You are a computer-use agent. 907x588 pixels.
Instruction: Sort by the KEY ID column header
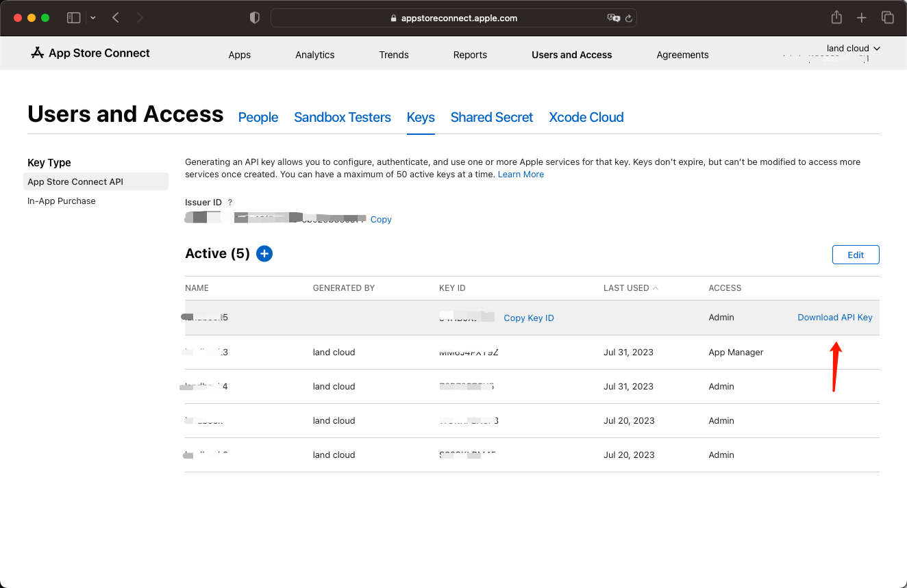[452, 288]
